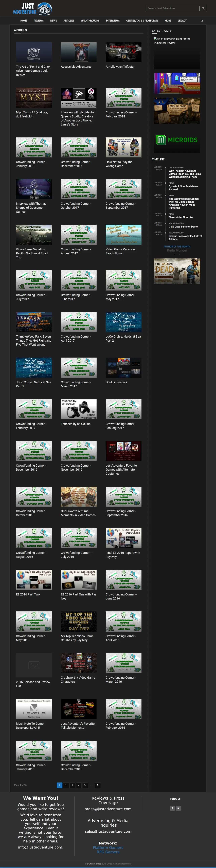This screenshot has height=868, width=216.
Task: Open the Facebook follow icon
Action: point(172,808)
